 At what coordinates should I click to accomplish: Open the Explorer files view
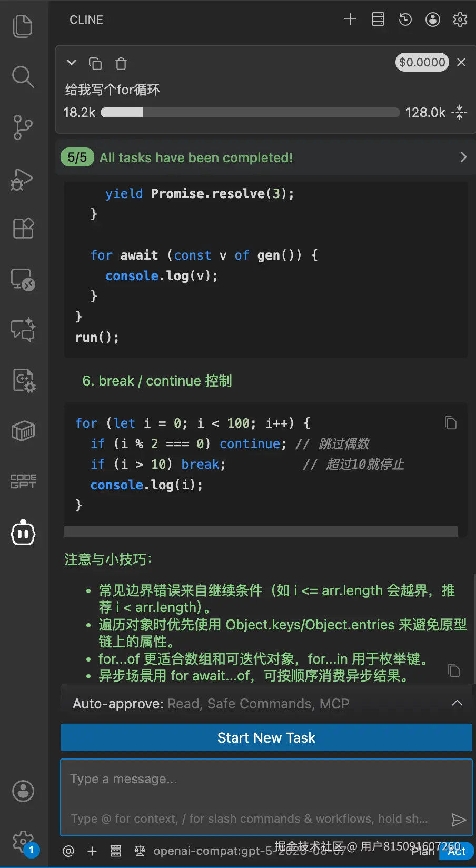coord(23,26)
